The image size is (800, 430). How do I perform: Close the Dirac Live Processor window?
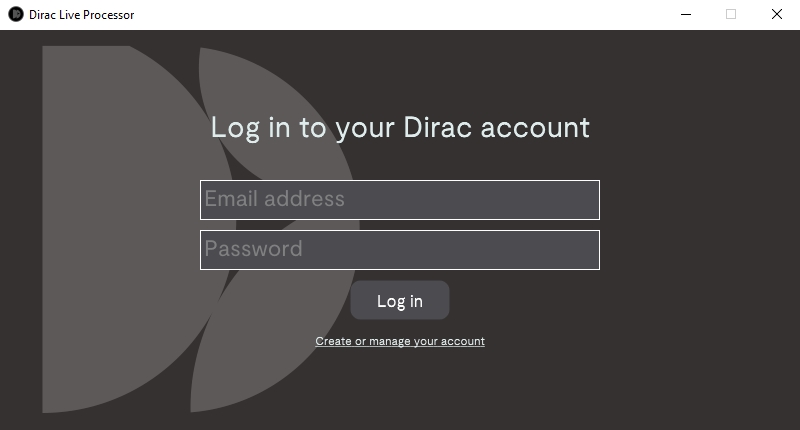[777, 14]
